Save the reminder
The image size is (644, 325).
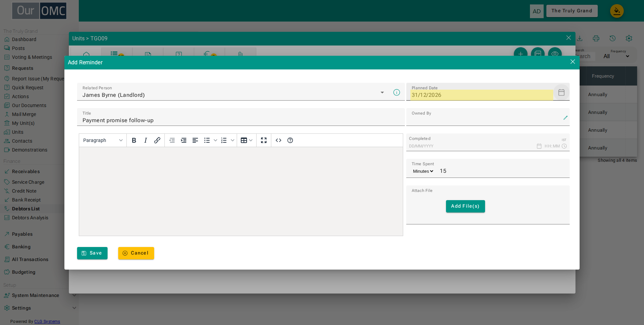point(92,253)
